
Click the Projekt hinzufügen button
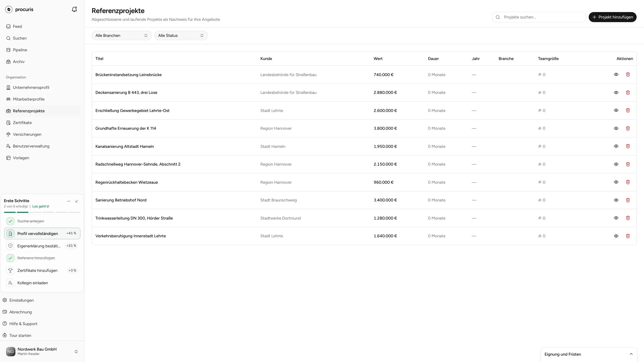coord(612,17)
